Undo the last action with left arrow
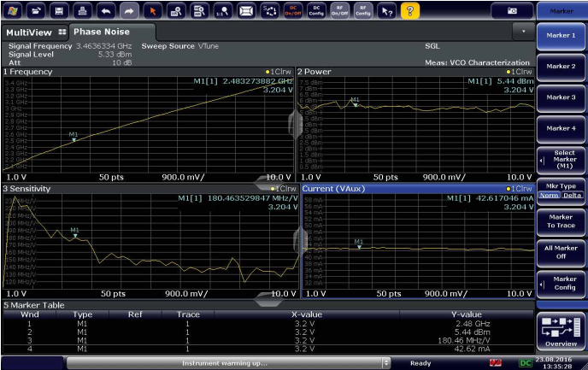 tap(107, 10)
